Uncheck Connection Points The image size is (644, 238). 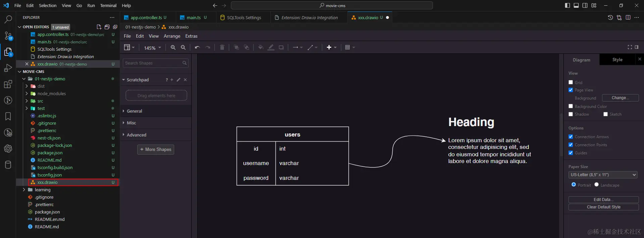point(571,145)
